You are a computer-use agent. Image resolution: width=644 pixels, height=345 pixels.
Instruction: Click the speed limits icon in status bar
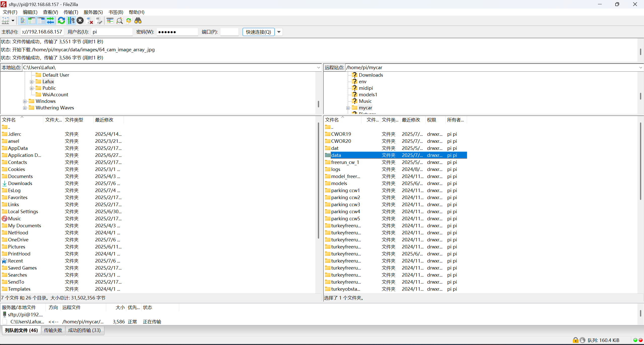[582, 340]
